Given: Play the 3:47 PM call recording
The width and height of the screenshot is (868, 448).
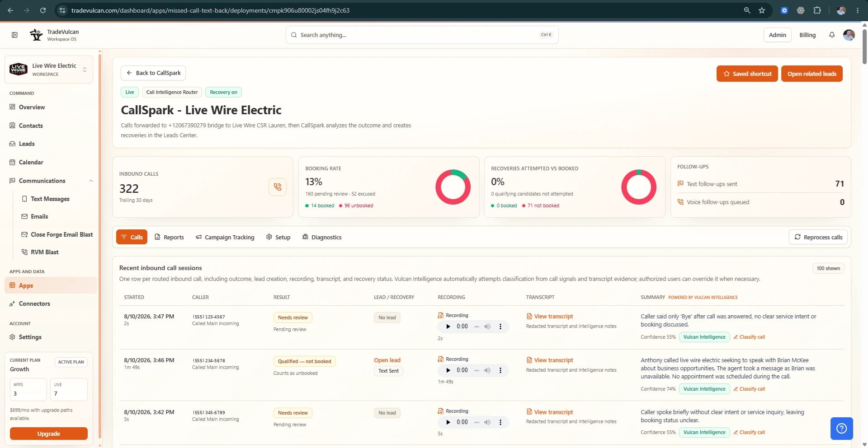Looking at the screenshot, I should [x=448, y=327].
